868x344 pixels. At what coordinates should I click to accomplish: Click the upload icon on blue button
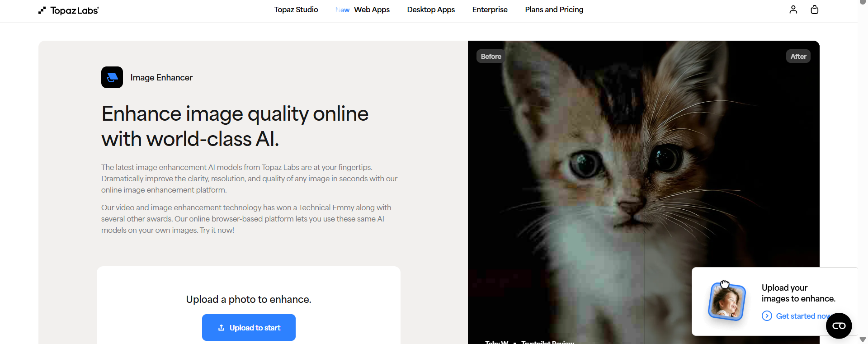[222, 328]
